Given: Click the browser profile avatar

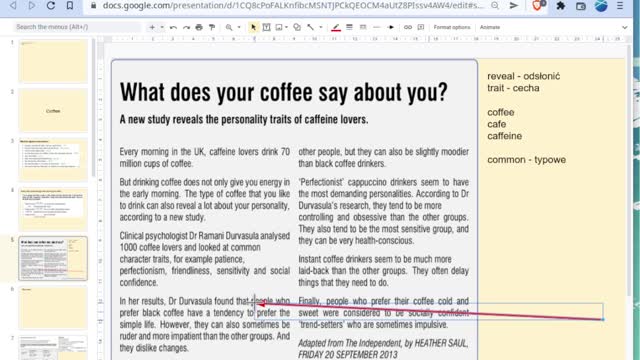Looking at the screenshot, I should tap(601, 6).
